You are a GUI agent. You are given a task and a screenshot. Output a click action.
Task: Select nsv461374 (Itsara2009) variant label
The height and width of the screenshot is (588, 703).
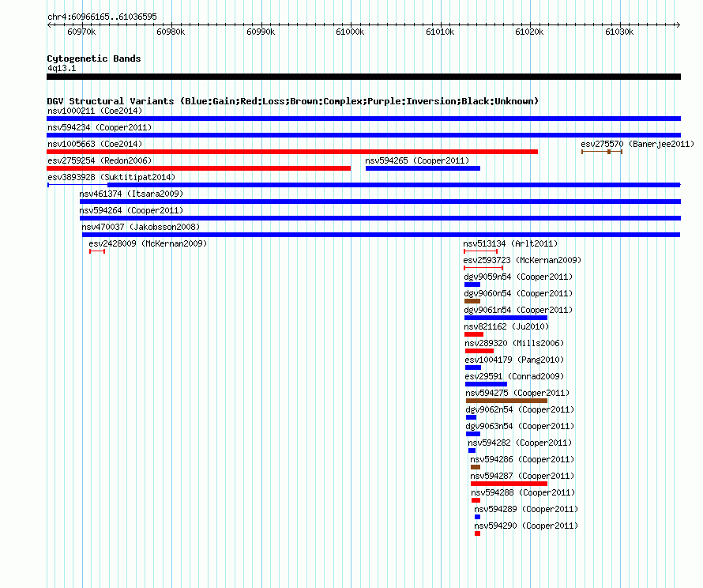coord(131,194)
